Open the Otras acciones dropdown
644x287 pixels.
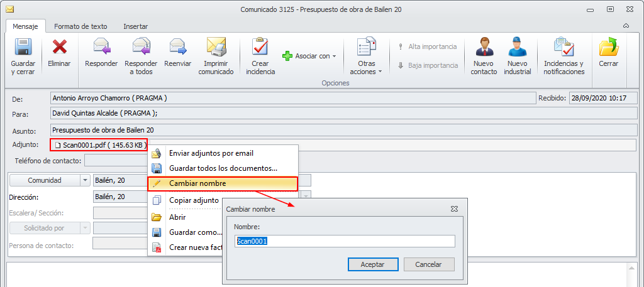pyautogui.click(x=367, y=56)
